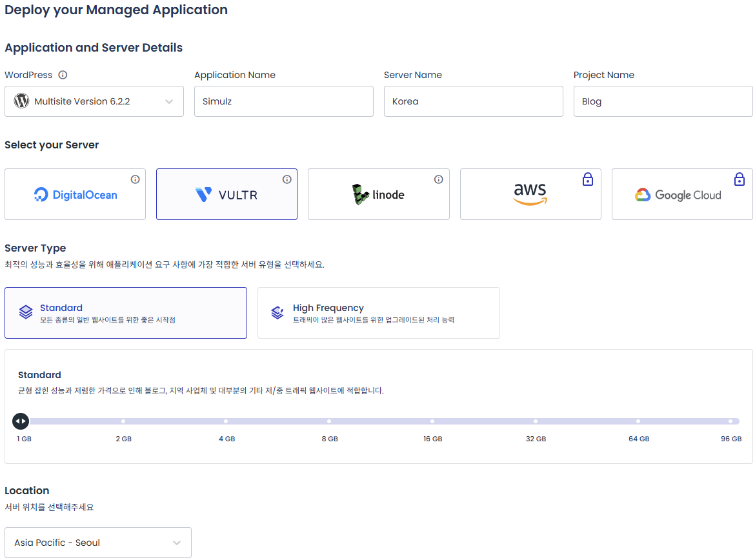Select the Google Cloud server provider card
The image size is (755, 560).
point(682,194)
